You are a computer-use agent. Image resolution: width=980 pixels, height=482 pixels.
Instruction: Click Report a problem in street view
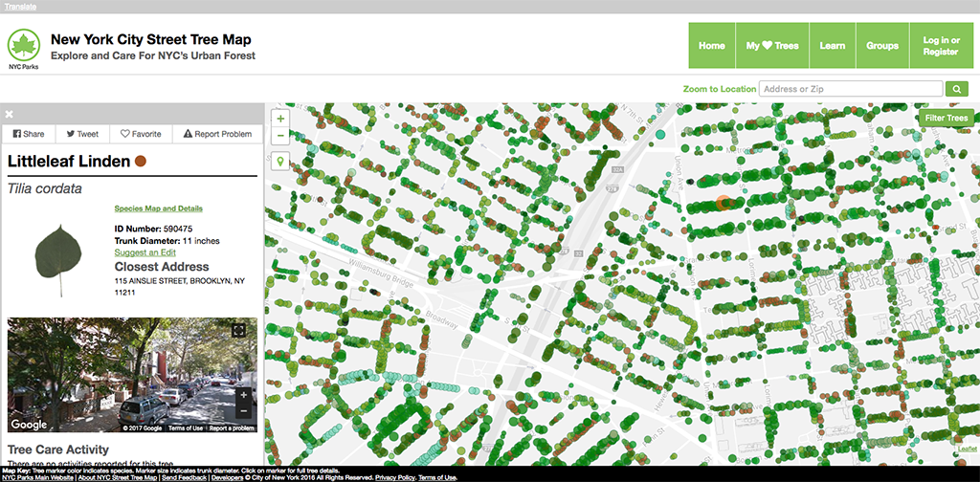coord(232,428)
